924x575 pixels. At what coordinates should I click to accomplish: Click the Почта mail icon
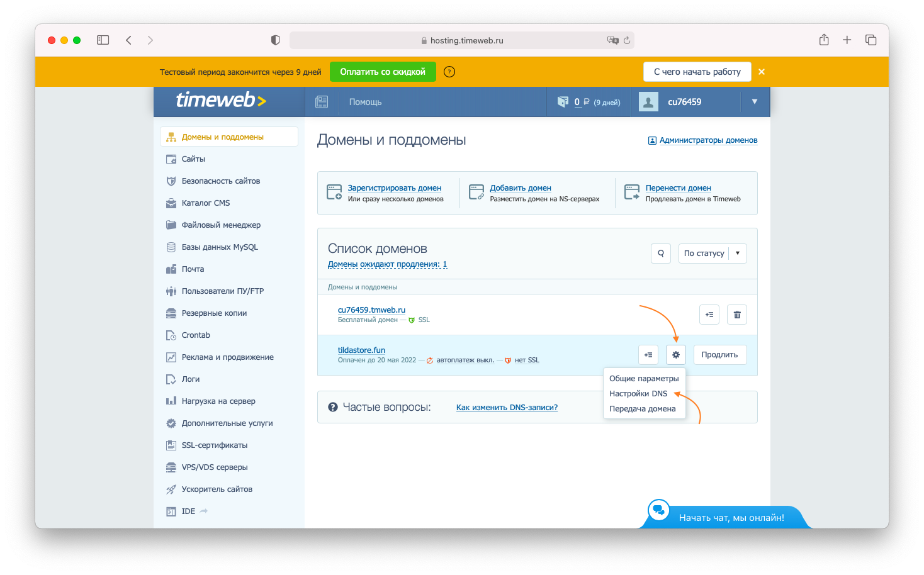tap(171, 269)
